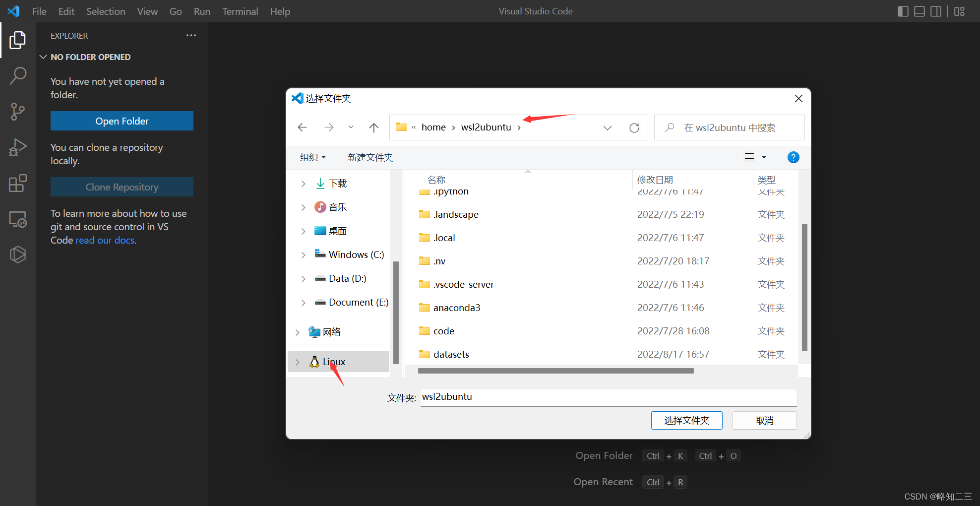Click navigation pane vertical scrollbar
Image resolution: width=980 pixels, height=506 pixels.
(396, 313)
